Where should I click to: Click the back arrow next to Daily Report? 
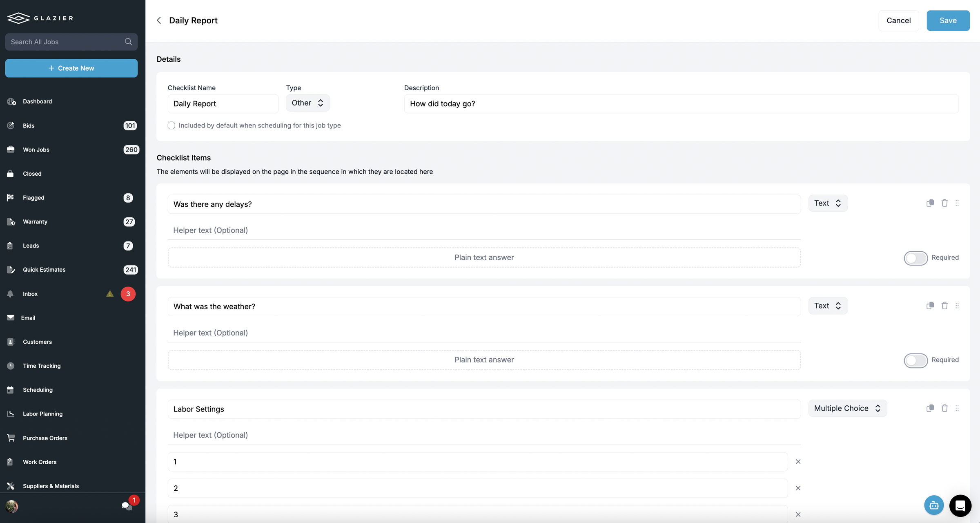159,20
